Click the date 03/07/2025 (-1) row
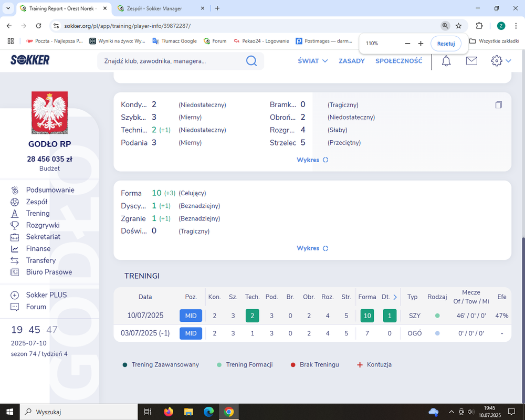This screenshot has width=525, height=420. 145,333
